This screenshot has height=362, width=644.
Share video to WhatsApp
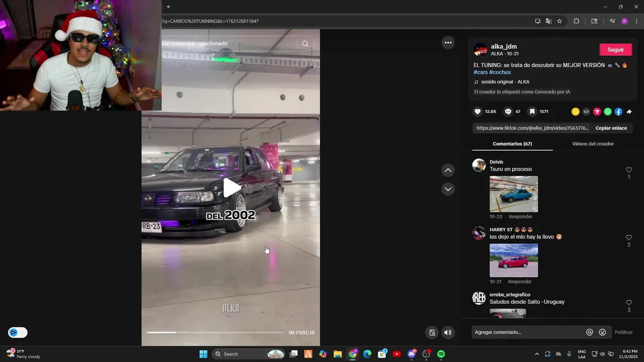pyautogui.click(x=608, y=112)
